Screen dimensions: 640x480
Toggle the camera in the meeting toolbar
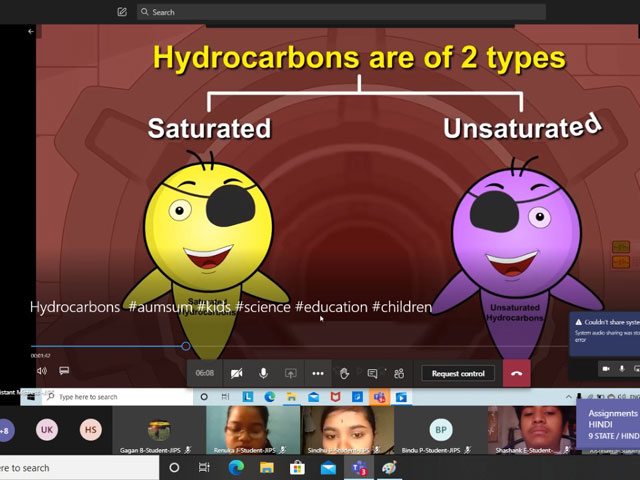[237, 373]
